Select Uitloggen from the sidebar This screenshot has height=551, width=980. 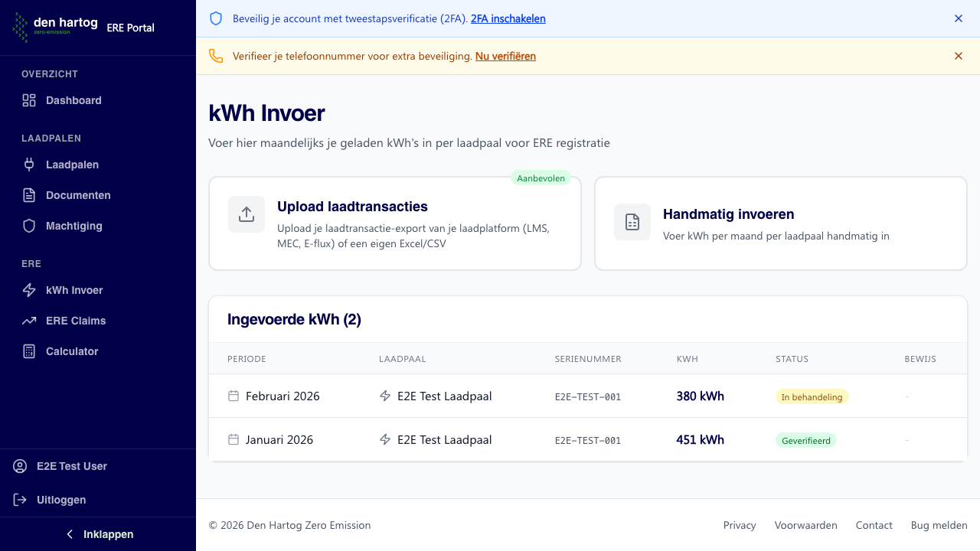(x=60, y=500)
